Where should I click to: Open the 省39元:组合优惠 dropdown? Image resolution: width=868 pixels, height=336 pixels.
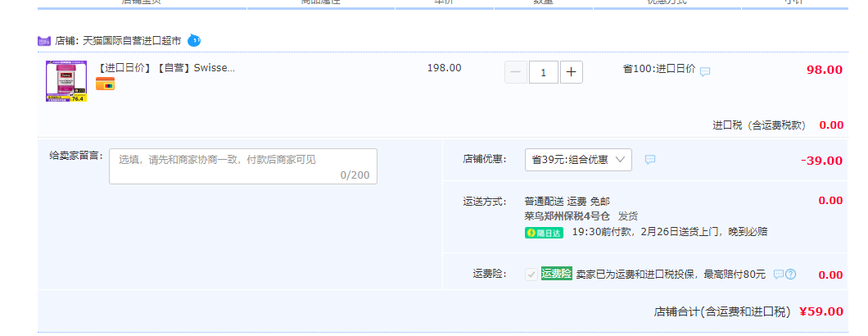[578, 160]
